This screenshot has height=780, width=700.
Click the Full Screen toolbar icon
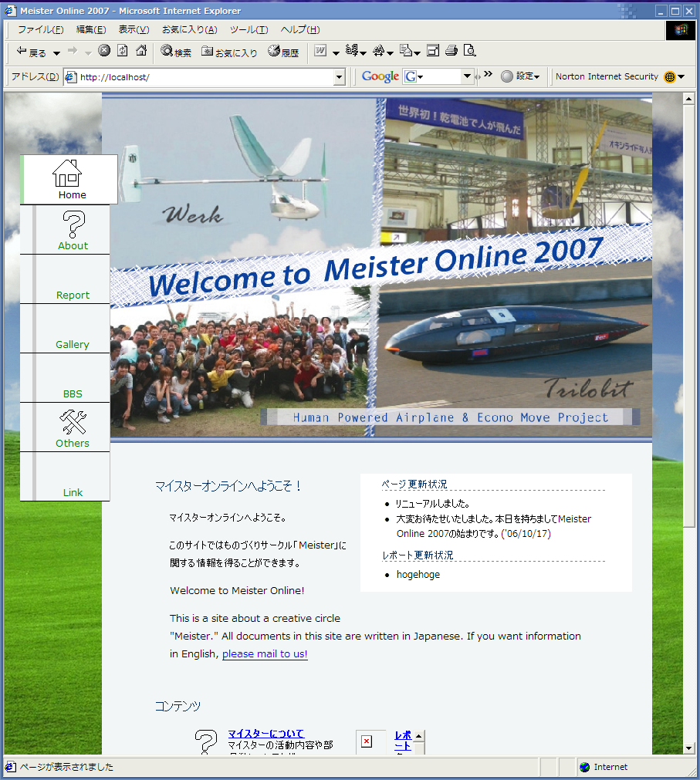tap(433, 50)
